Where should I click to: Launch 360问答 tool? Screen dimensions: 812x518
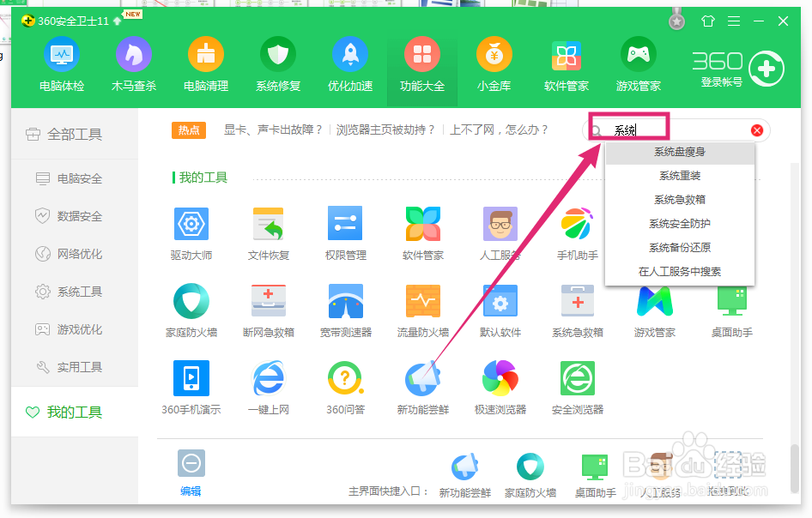click(x=345, y=388)
